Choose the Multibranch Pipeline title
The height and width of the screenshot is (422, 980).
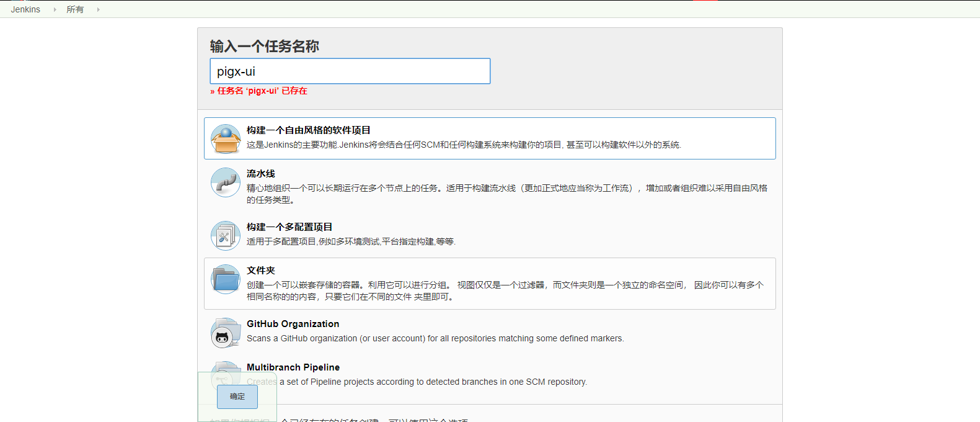[x=293, y=367]
